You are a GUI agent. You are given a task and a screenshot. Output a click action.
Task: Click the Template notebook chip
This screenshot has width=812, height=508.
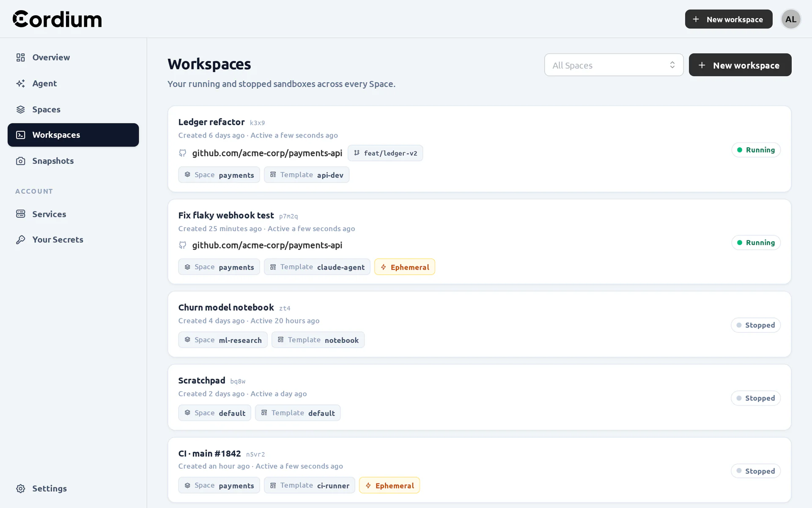click(x=318, y=340)
